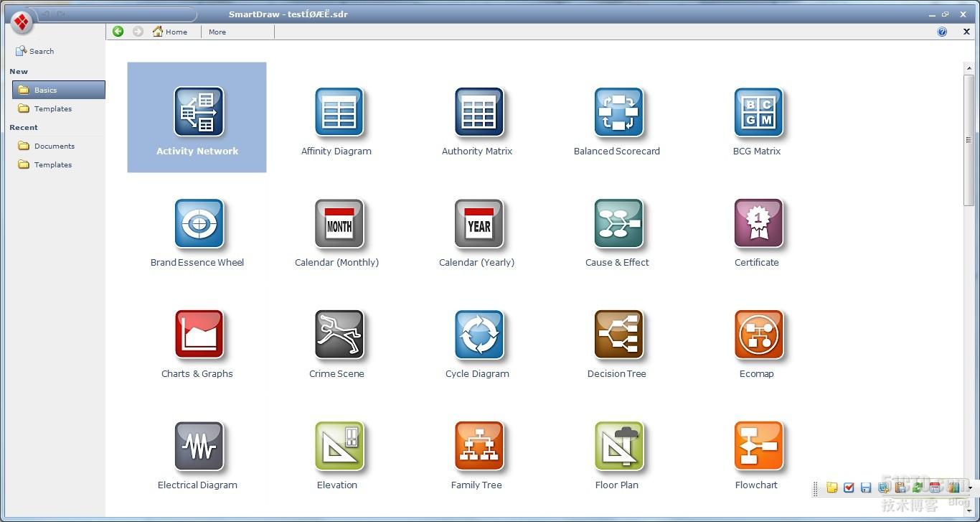Screen dimensions: 980x522
Task: Expand the tray toolbar overflow arrow
Action: (x=970, y=488)
